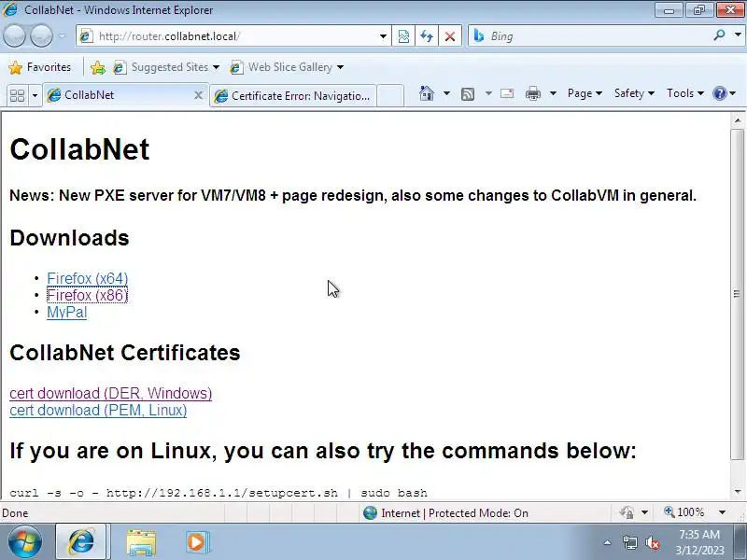
Task: Go back with the Back arrow button
Action: (x=14, y=35)
